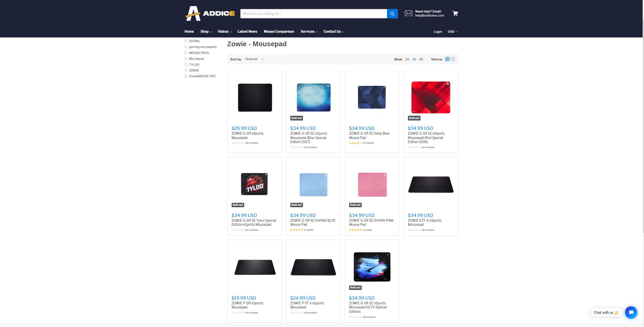This screenshot has width=644, height=327.
Task: Click the Addice logo
Action: [x=210, y=13]
